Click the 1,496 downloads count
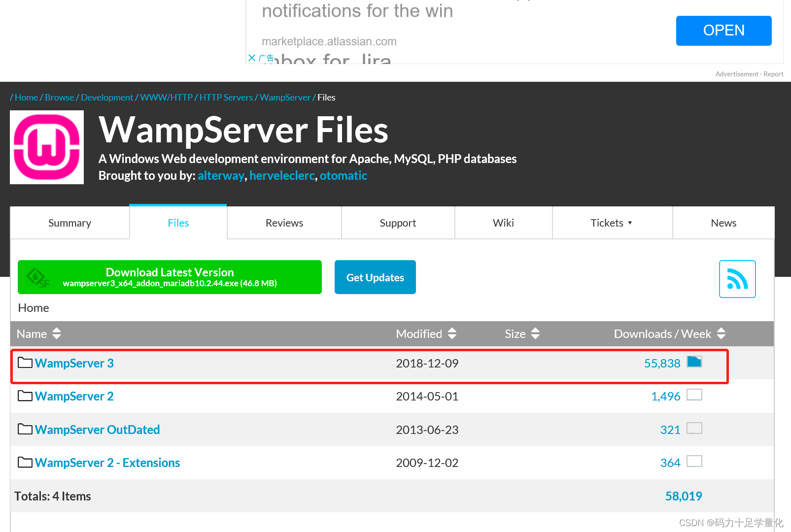Screen dimensions: 791x532 666,396
